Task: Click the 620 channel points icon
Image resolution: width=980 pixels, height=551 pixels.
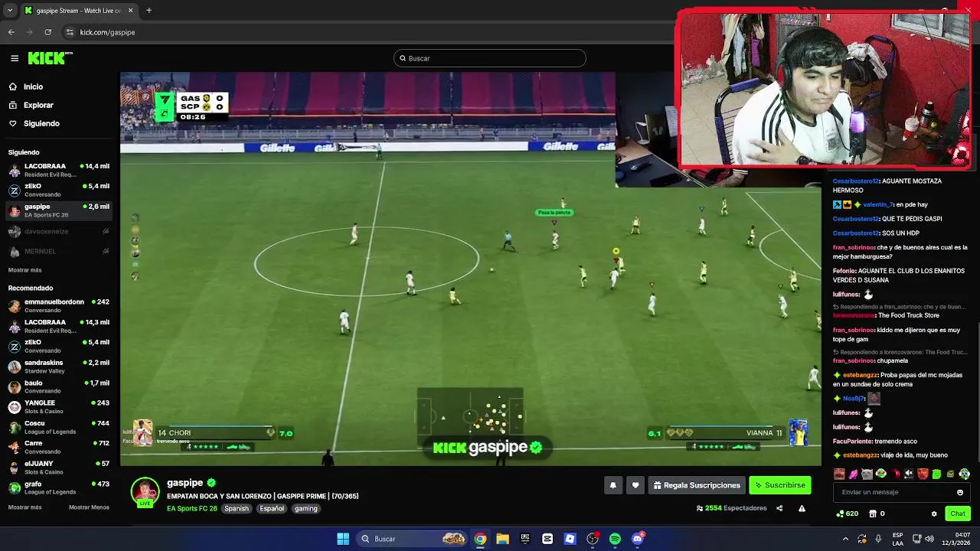Action: [x=847, y=514]
